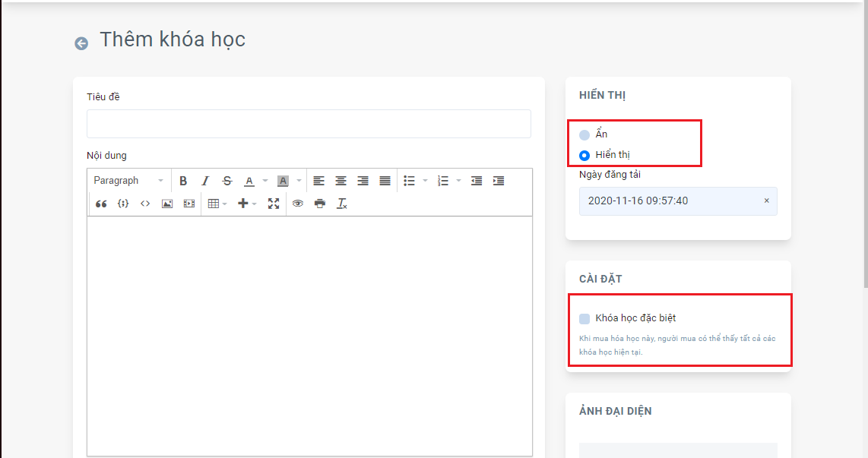Screen dimensions: 868x458
Task: Insert a numbered list
Action: [x=443, y=181]
